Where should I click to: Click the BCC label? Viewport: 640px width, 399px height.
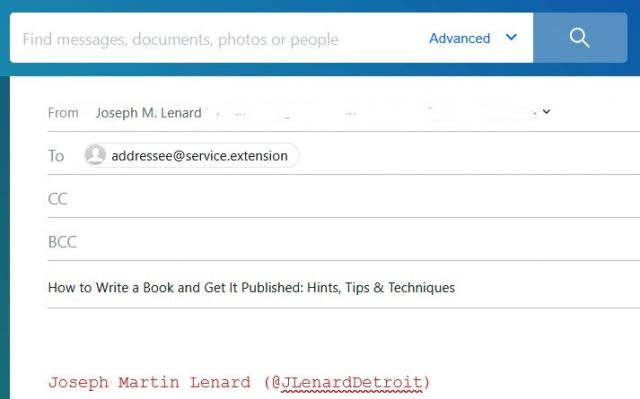pos(62,242)
